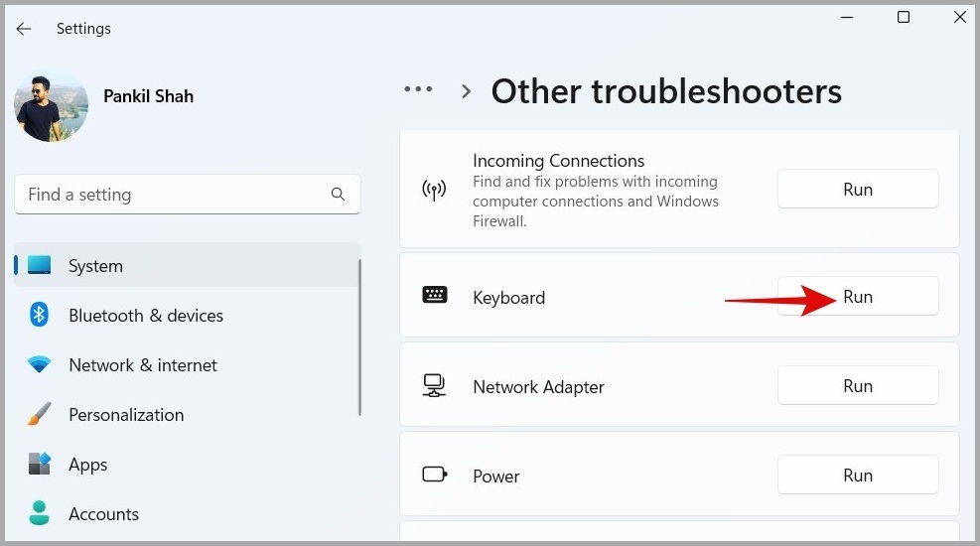The width and height of the screenshot is (980, 546).
Task: Open Network & internet settings
Action: click(143, 365)
